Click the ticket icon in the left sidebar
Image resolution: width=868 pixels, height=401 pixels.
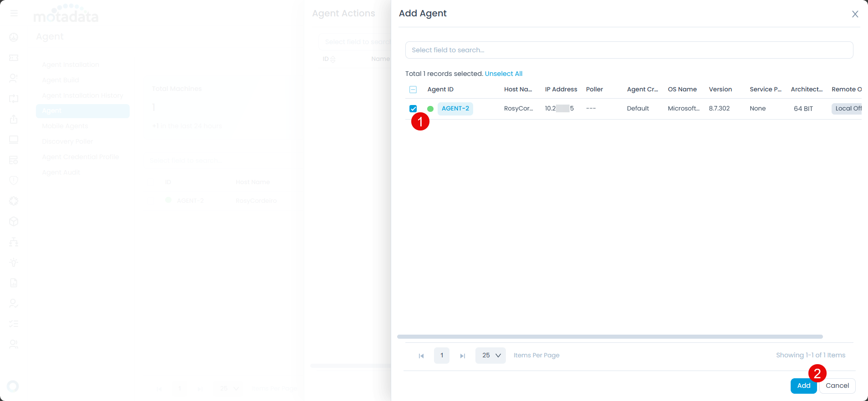[x=14, y=58]
